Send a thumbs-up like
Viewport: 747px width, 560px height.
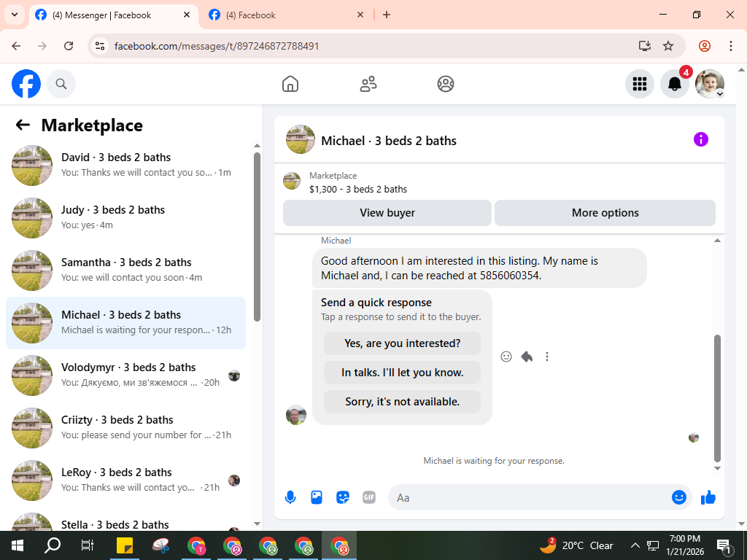tap(708, 497)
